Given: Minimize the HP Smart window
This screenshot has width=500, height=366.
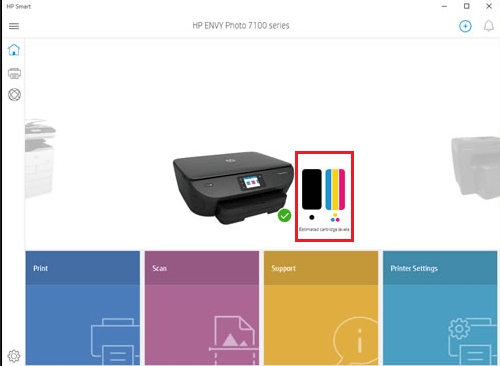Looking at the screenshot, I should click(444, 6).
